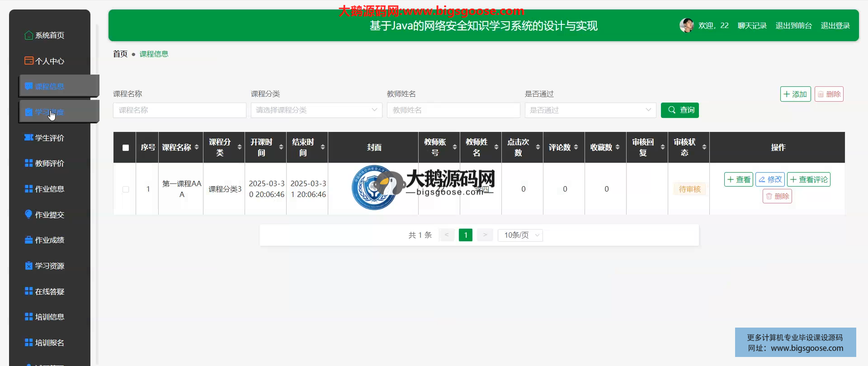Click the user avatar in header
Image resolution: width=868 pixels, height=366 pixels.
[x=686, y=25]
